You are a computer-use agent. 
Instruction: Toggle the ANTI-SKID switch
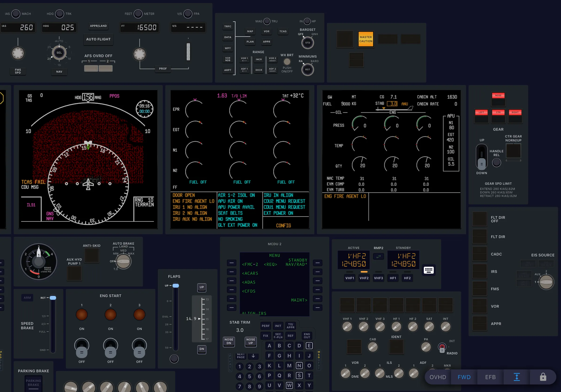[92, 255]
